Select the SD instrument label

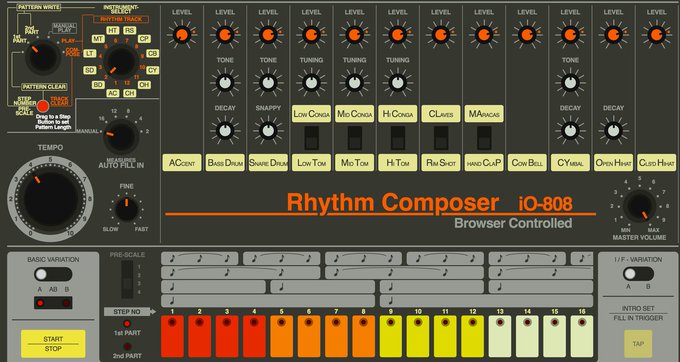tap(90, 70)
